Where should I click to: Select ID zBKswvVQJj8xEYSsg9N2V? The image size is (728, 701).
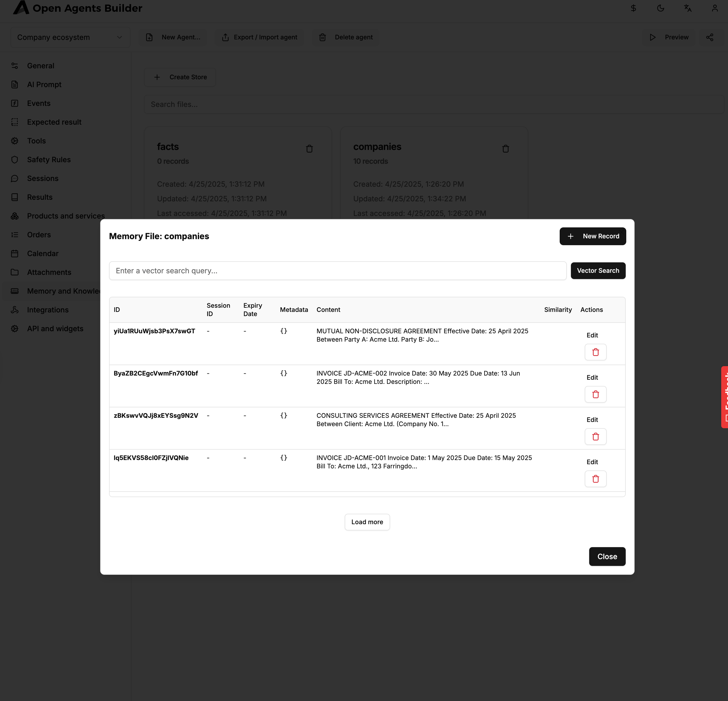[156, 415]
